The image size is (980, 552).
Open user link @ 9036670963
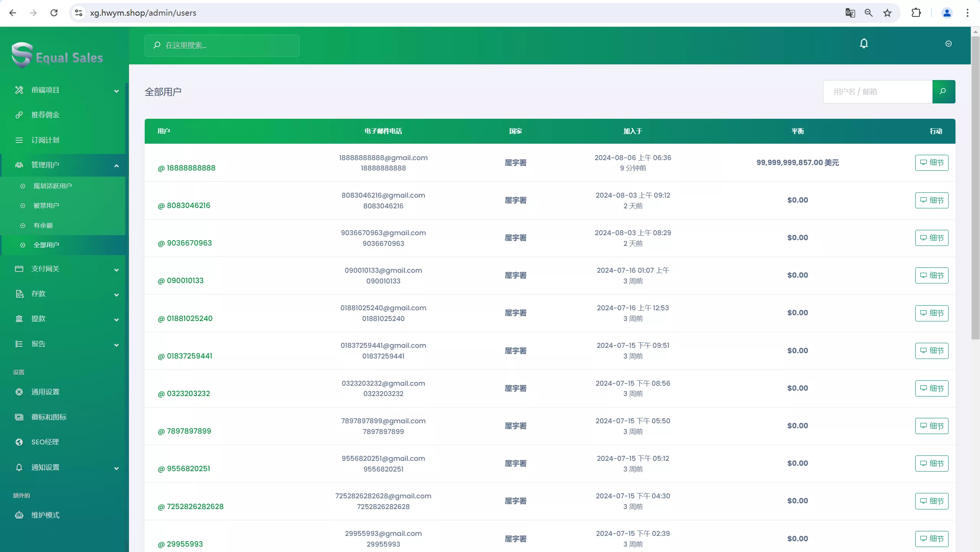(185, 243)
